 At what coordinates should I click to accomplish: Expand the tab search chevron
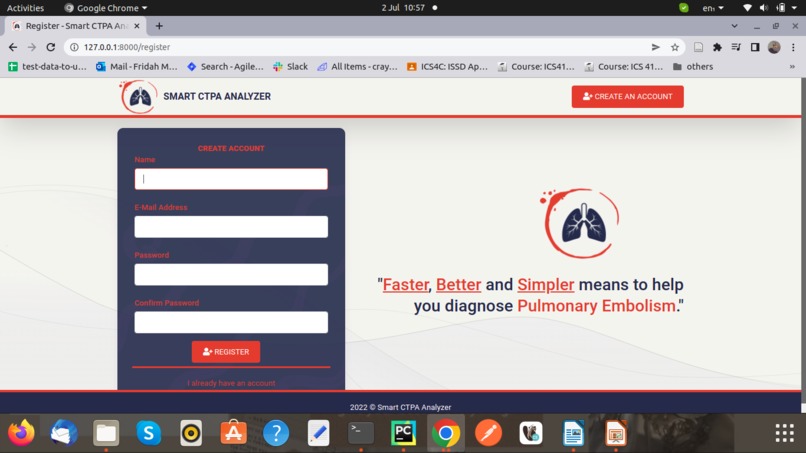pyautogui.click(x=735, y=26)
